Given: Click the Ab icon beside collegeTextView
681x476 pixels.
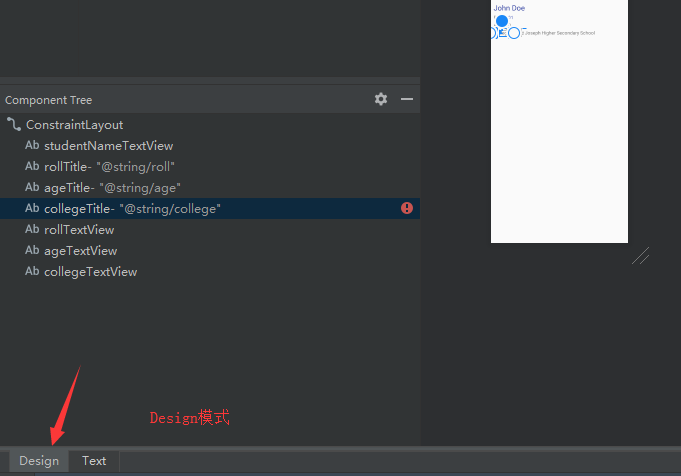Looking at the screenshot, I should click(x=32, y=271).
